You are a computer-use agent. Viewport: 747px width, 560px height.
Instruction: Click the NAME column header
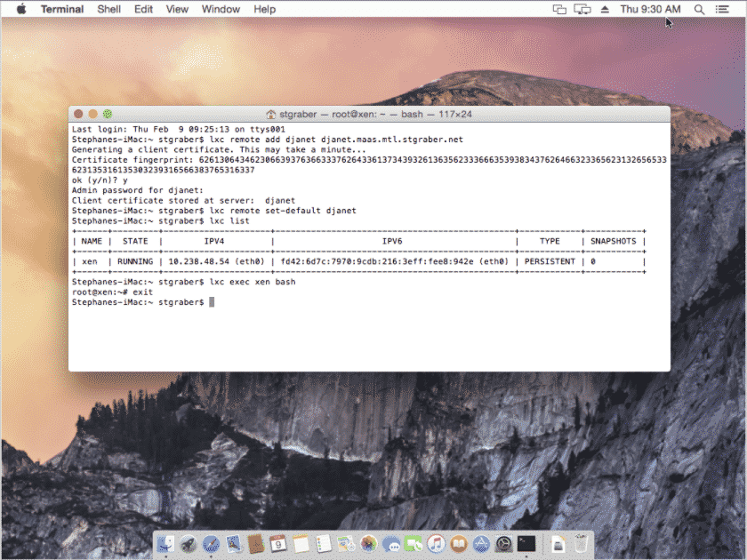[x=92, y=241]
